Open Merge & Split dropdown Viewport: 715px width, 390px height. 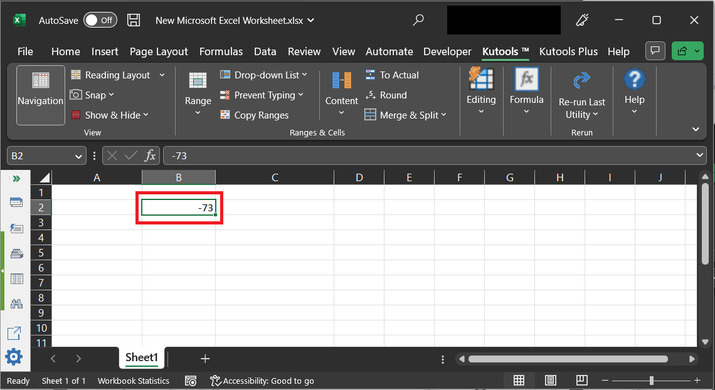[x=405, y=115]
